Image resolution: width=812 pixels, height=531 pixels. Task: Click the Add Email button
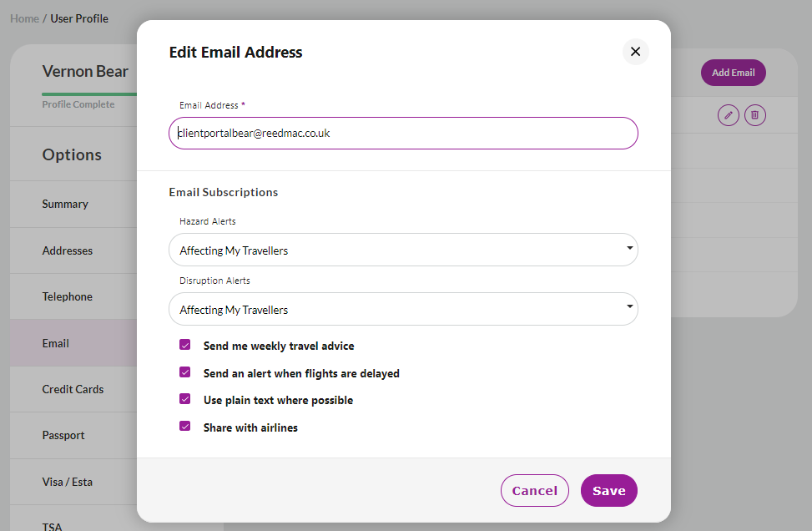(734, 73)
